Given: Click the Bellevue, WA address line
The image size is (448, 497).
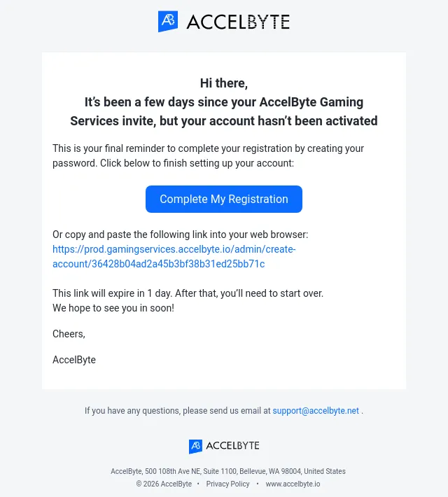Looking at the screenshot, I should 228,471.
